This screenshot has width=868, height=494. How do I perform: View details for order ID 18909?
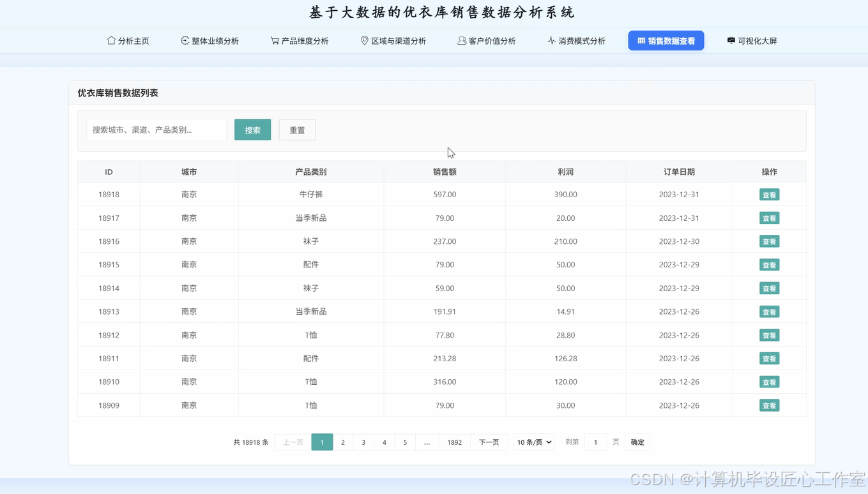click(769, 405)
